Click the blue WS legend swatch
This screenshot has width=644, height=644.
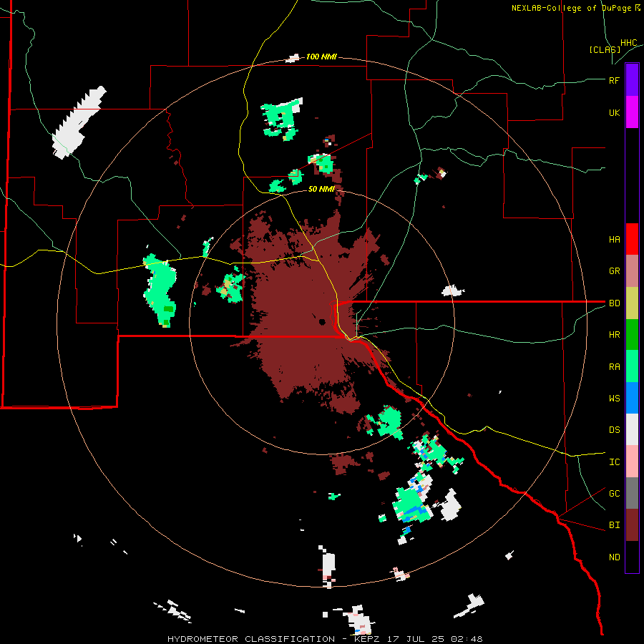pos(632,398)
